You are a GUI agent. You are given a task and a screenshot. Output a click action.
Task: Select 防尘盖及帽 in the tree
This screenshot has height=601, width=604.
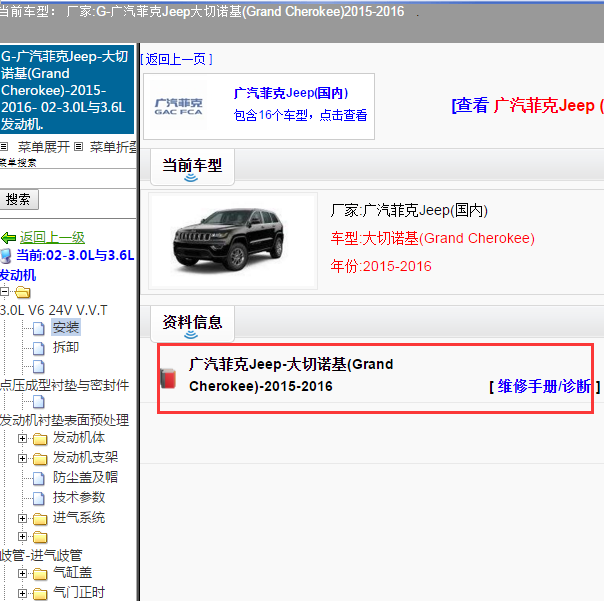(x=85, y=477)
